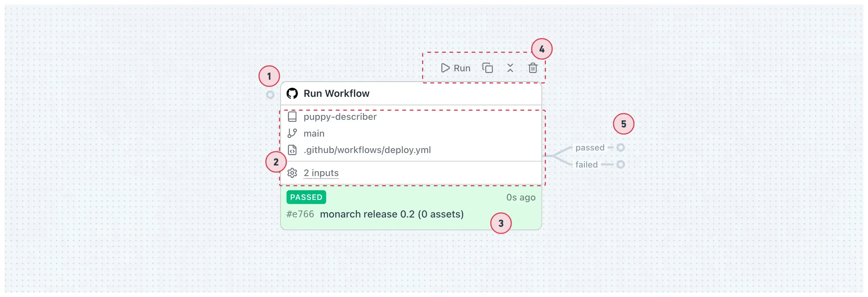868x297 pixels.
Task: Select the Run Workflow node header
Action: 337,93
